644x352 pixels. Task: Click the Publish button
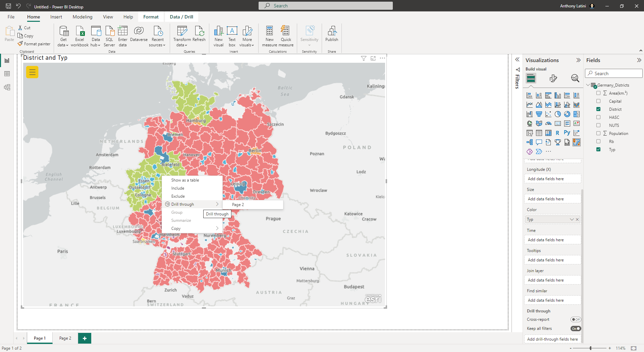pos(332,36)
